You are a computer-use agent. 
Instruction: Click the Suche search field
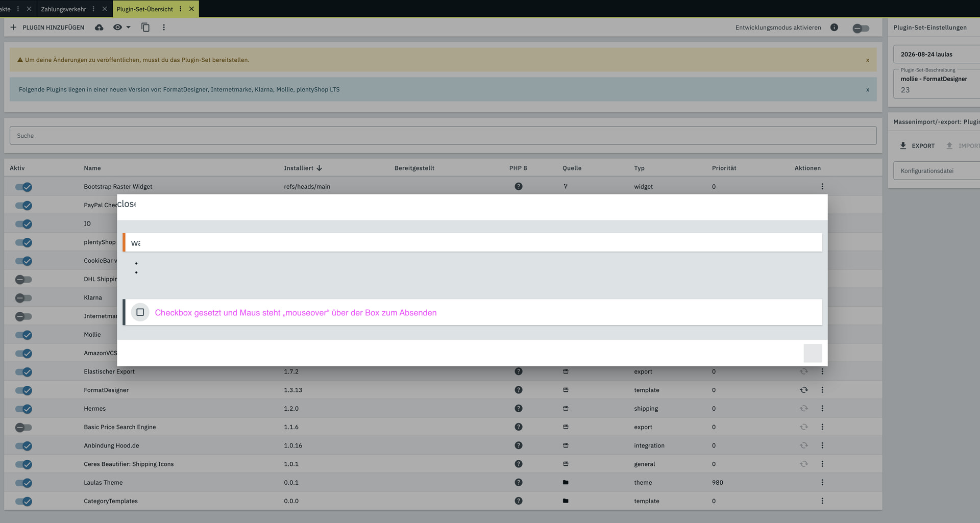pyautogui.click(x=443, y=136)
